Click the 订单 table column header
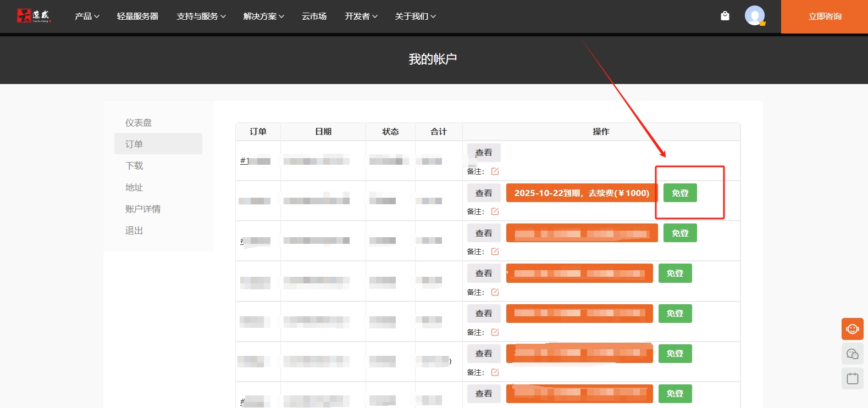Screen dimensions: 868x408 click(258, 132)
